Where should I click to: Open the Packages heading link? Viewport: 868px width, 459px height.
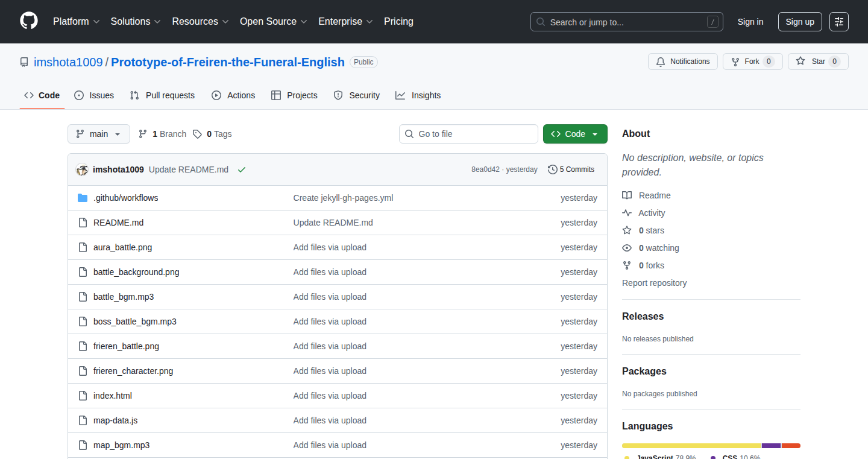[644, 371]
